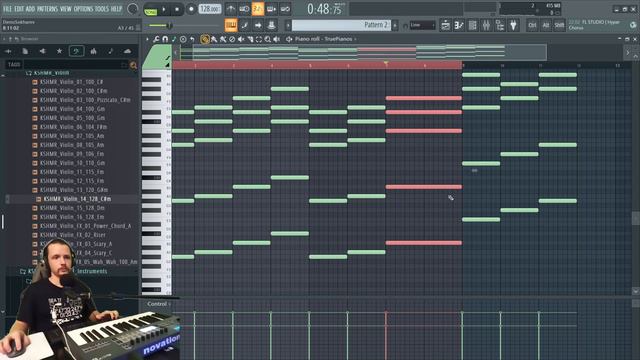This screenshot has height=360, width=640.
Task: Open the EDIT menu
Action: [19, 9]
